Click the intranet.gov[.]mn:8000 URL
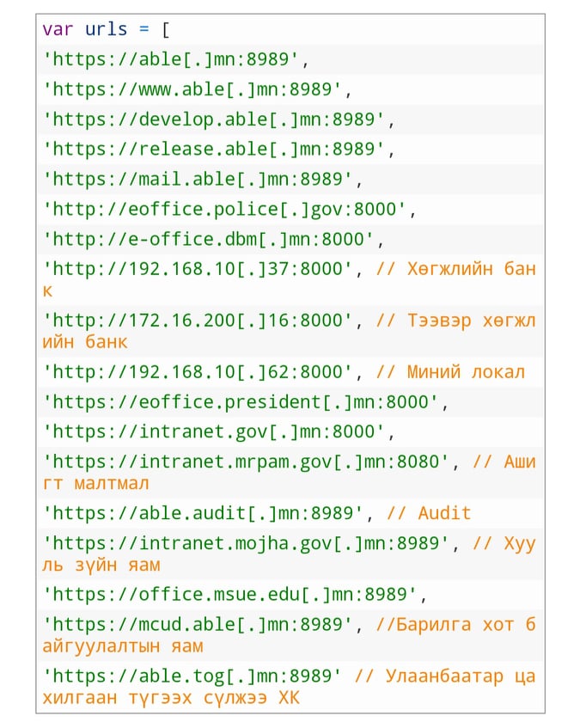This screenshot has height=728, width=580. pyautogui.click(x=213, y=431)
